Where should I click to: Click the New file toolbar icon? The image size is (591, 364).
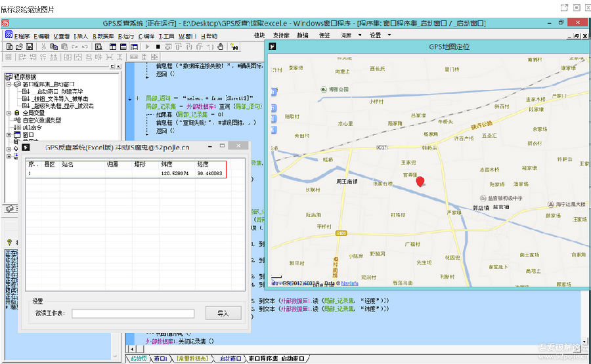coord(9,47)
